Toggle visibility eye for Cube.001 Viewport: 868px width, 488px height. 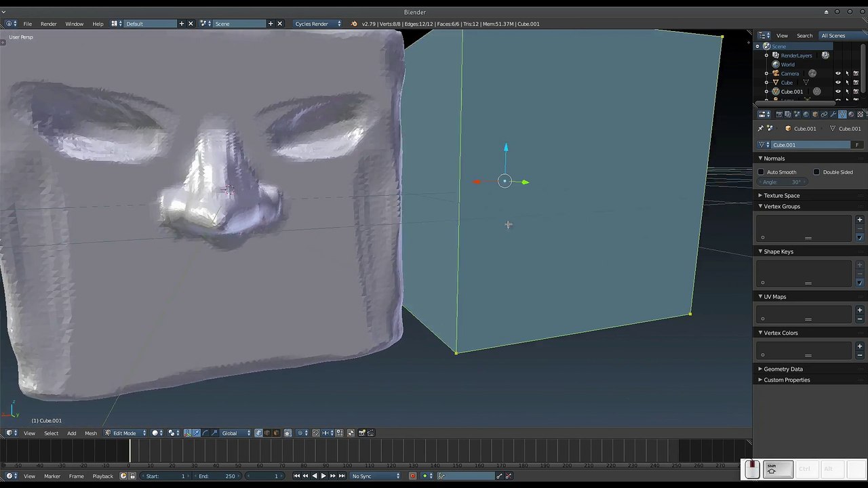click(837, 91)
